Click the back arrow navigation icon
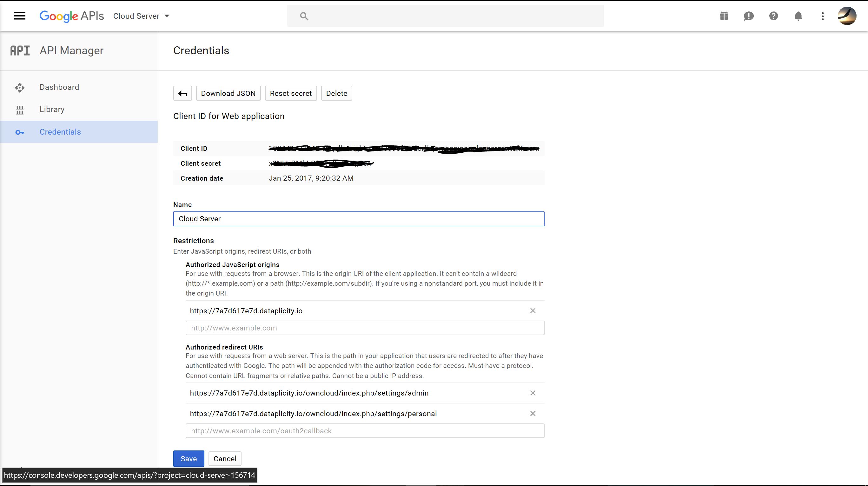The width and height of the screenshot is (868, 486). (x=183, y=93)
